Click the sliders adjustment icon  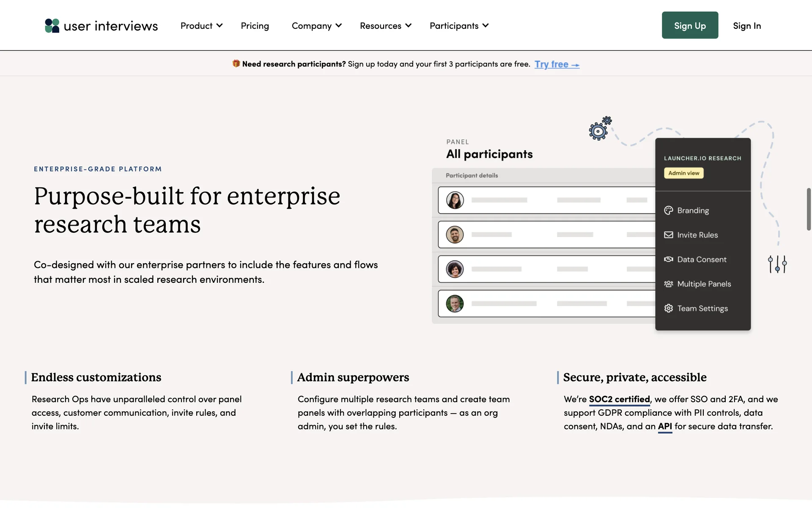(777, 264)
